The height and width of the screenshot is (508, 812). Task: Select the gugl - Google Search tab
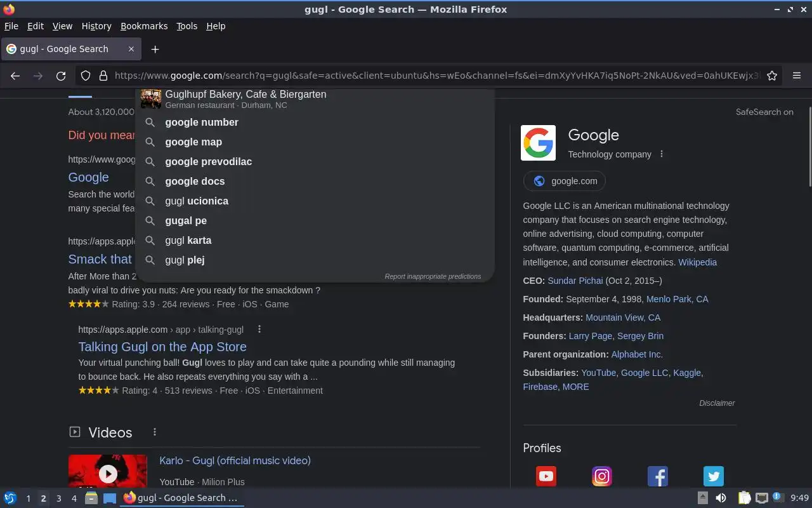(70, 49)
